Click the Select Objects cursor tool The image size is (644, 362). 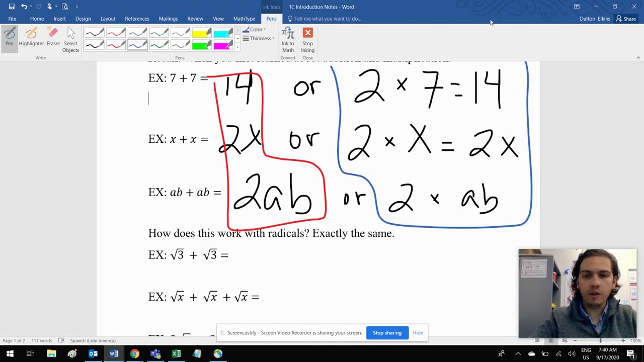coord(71,40)
